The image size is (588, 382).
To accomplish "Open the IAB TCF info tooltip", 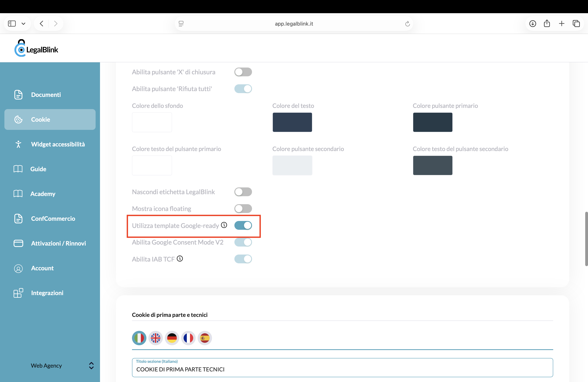I will [180, 259].
